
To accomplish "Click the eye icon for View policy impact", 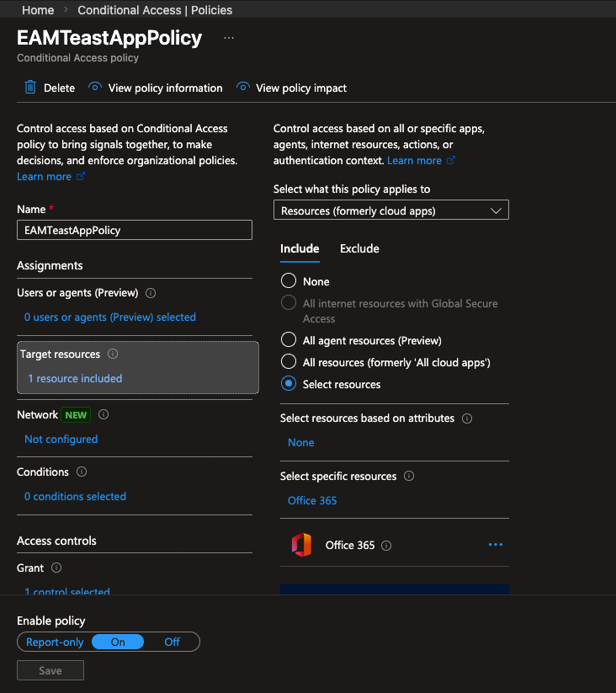I will point(243,87).
